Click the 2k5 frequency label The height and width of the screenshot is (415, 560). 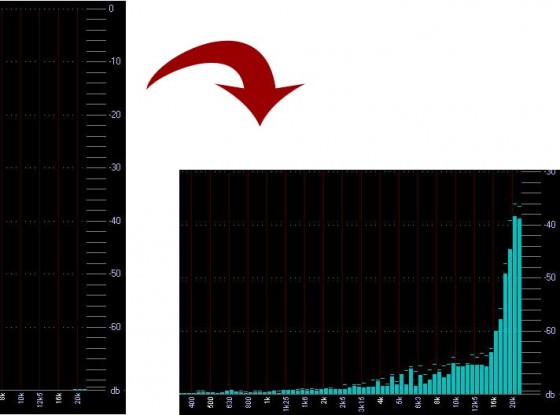pyautogui.click(x=342, y=402)
